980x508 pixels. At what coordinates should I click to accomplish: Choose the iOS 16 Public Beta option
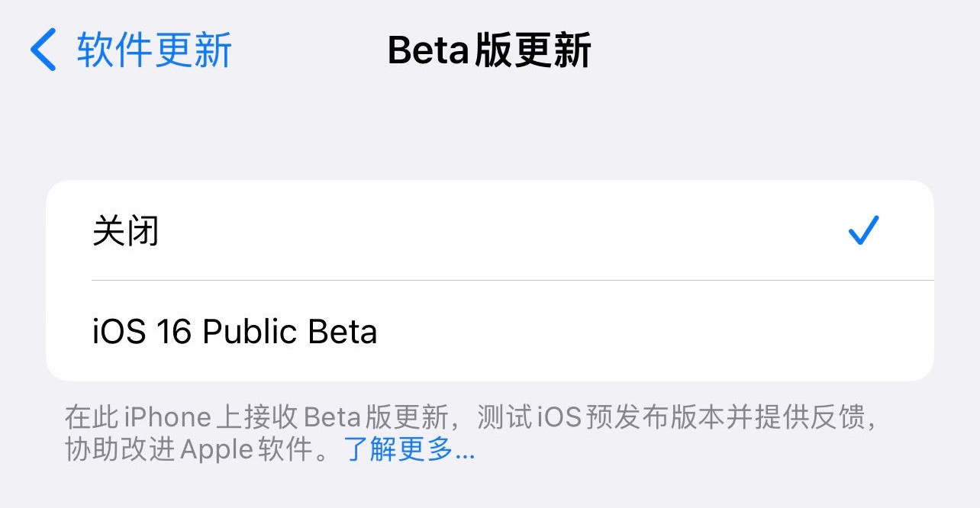point(490,331)
